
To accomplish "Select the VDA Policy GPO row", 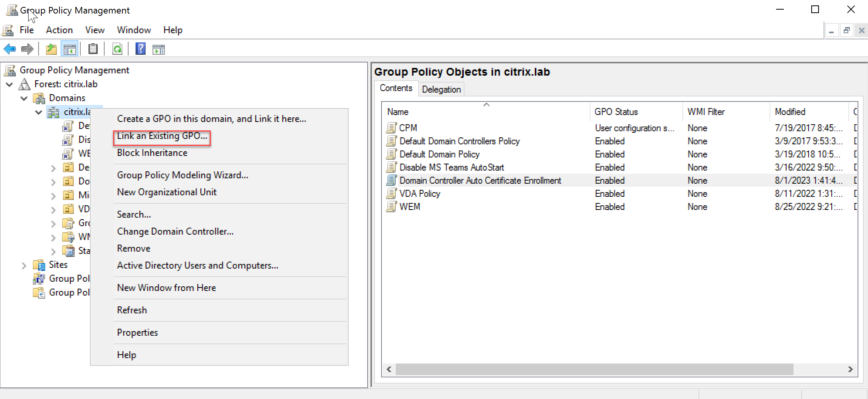I will pyautogui.click(x=420, y=194).
